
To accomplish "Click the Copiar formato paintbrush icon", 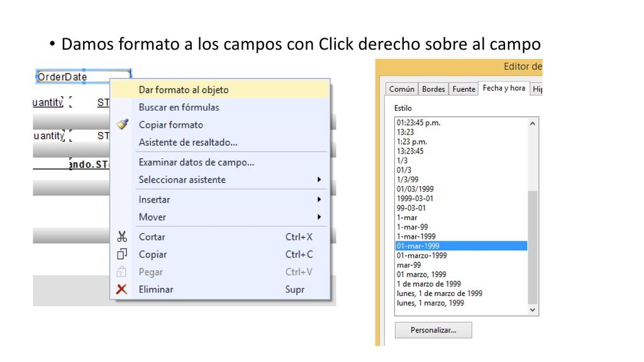I will click(x=122, y=124).
